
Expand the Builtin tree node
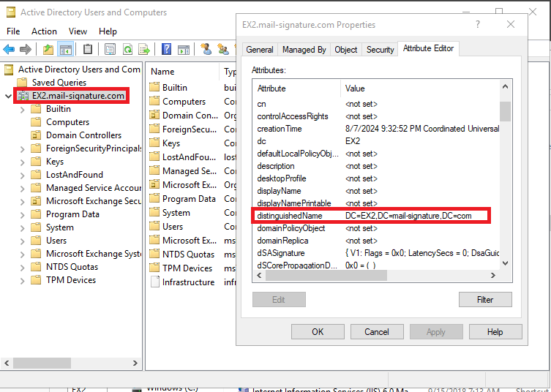tap(23, 109)
